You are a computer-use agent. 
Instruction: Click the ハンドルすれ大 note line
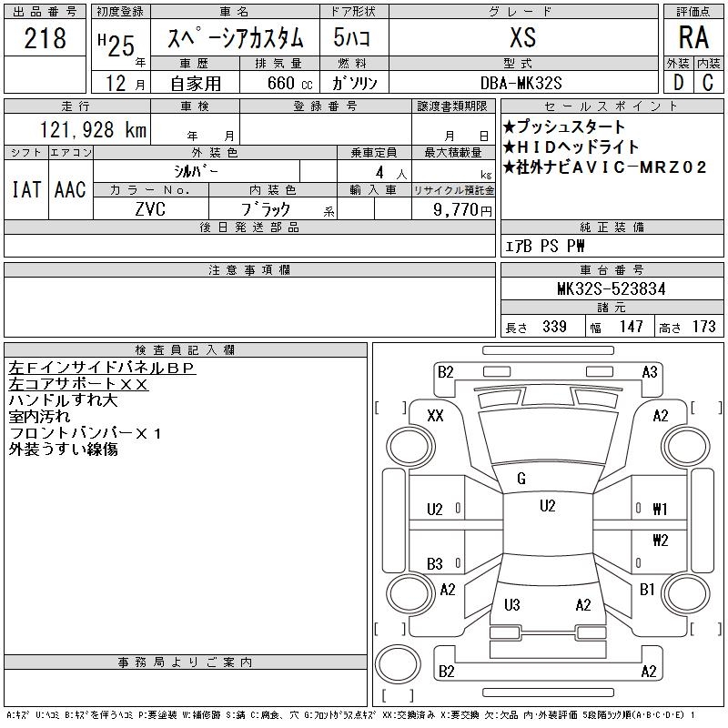[x=63, y=400]
